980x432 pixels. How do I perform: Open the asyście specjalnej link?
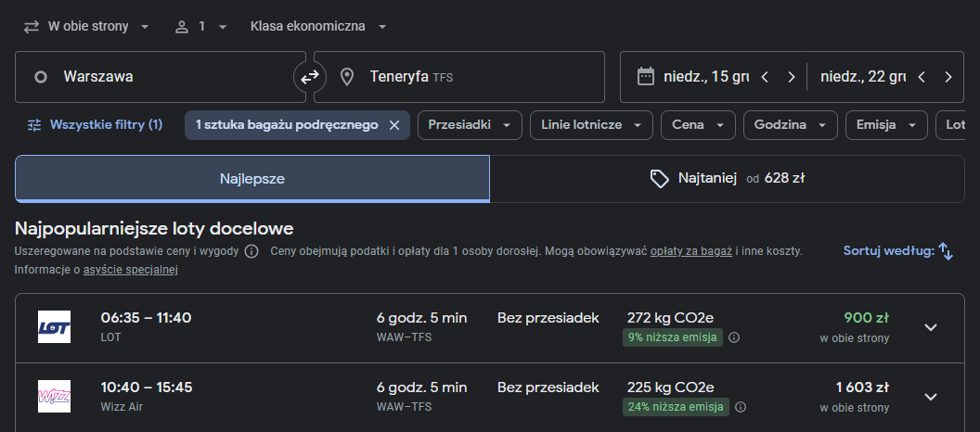coord(131,271)
